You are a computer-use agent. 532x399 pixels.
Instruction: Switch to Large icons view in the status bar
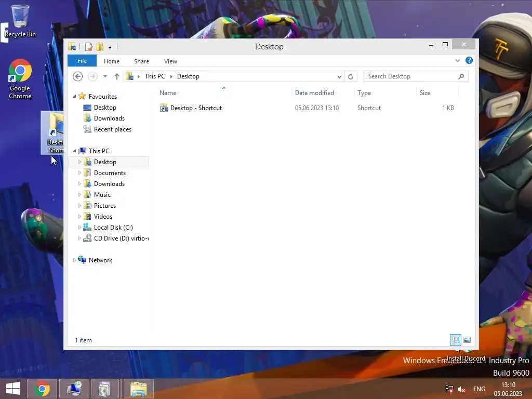click(x=467, y=340)
